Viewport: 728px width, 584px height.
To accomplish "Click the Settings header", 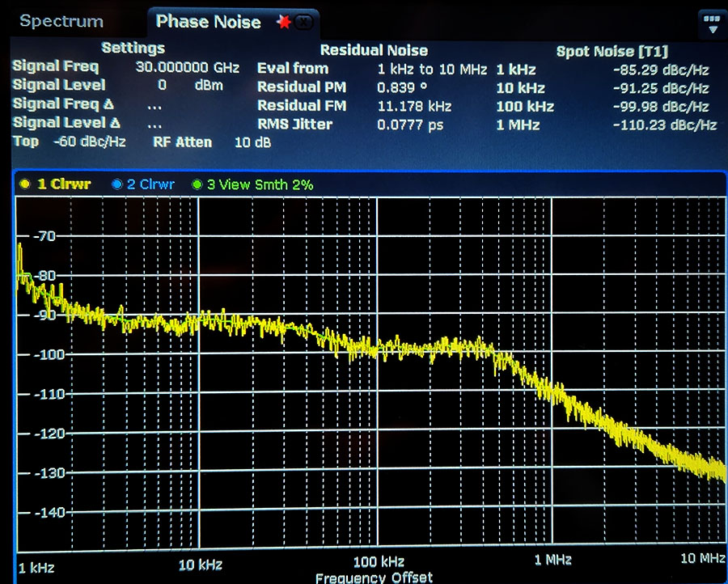I will [133, 48].
